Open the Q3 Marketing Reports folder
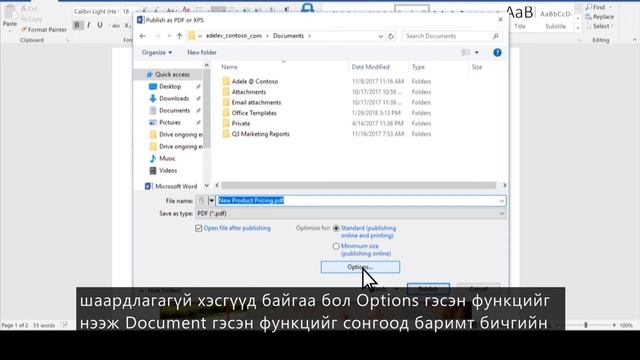The width and height of the screenshot is (640, 360). [260, 134]
